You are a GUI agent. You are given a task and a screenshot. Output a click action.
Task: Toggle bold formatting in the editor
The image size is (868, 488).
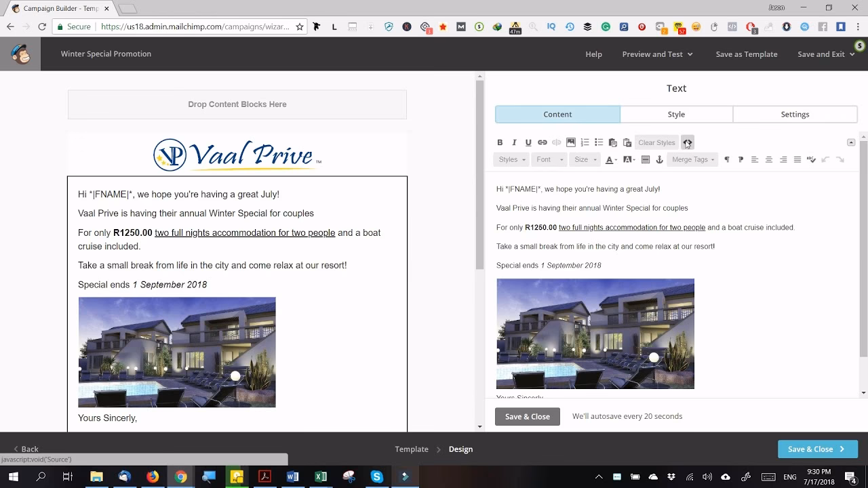pos(500,142)
